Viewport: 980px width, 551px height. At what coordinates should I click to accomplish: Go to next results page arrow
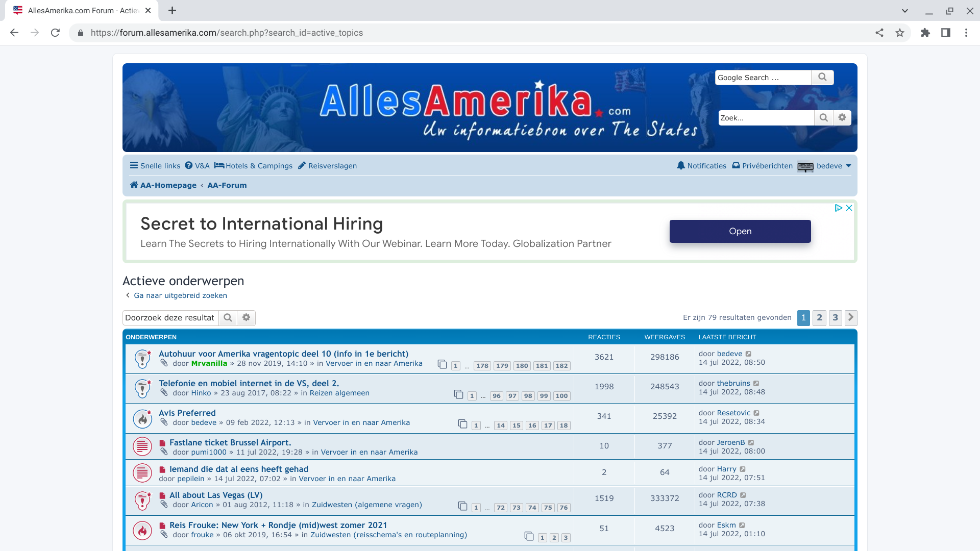point(851,317)
